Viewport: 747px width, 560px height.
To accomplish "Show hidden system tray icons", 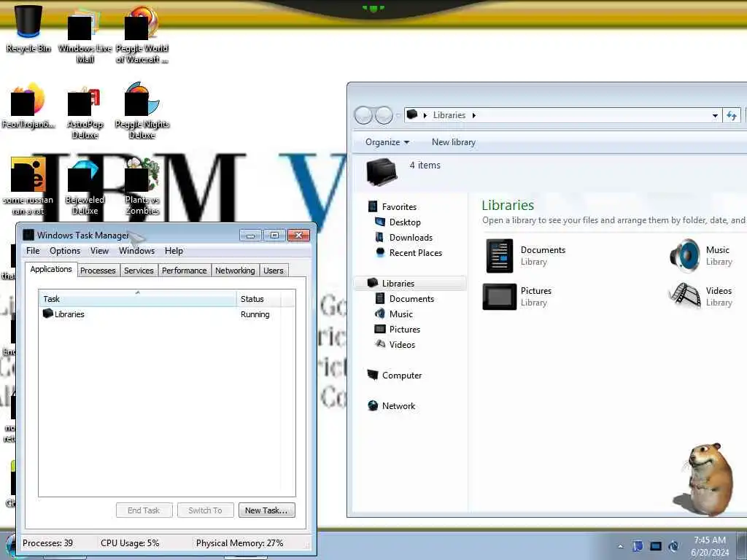I will 620,546.
